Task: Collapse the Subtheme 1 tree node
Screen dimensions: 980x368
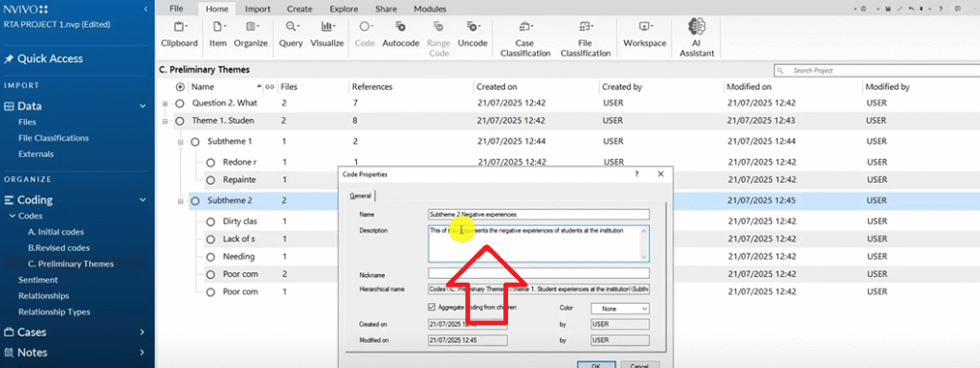Action: click(181, 142)
